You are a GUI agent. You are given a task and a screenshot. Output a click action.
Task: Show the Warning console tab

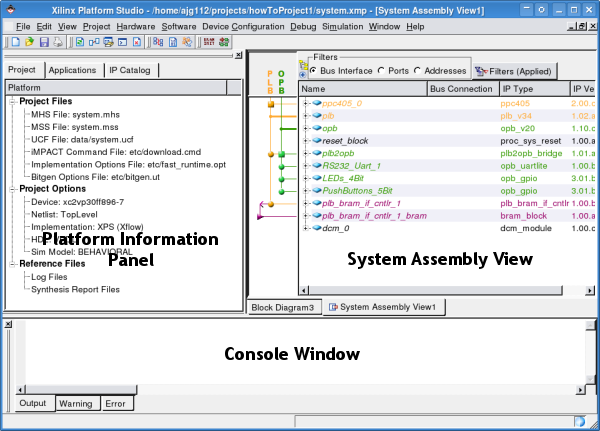click(76, 403)
